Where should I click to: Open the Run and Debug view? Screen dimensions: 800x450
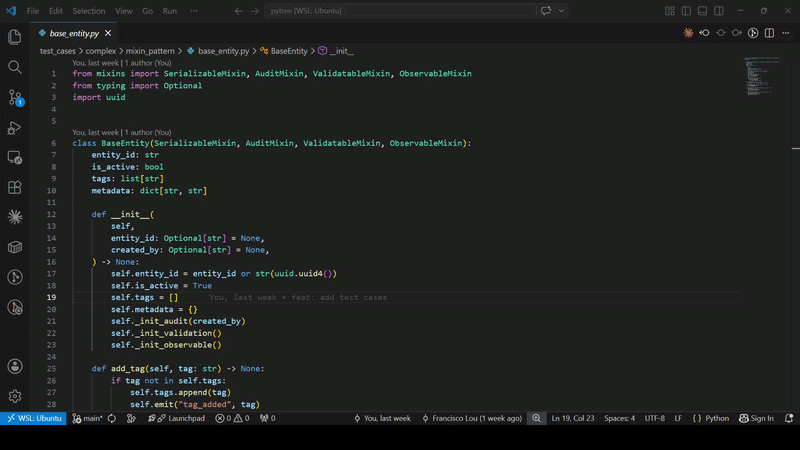pyautogui.click(x=15, y=127)
